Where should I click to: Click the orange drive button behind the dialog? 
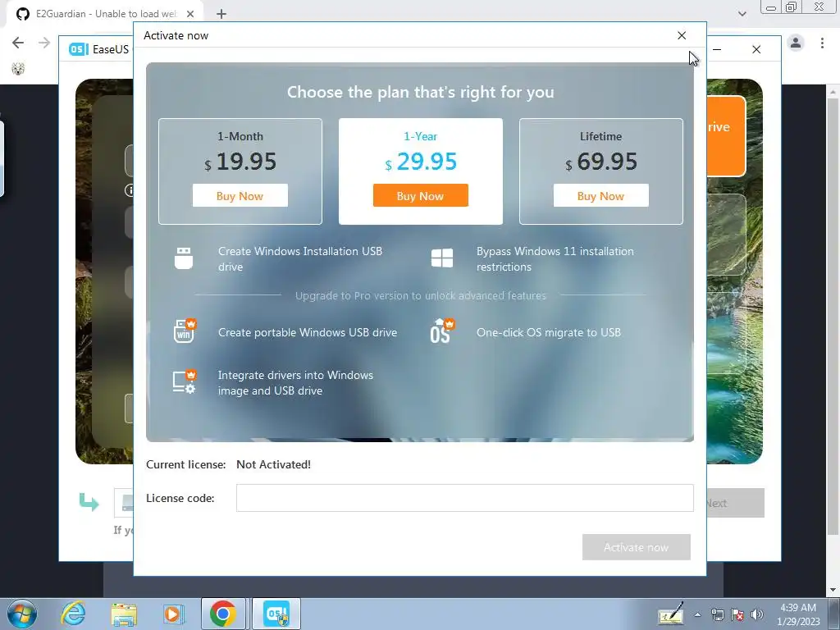[x=726, y=136]
